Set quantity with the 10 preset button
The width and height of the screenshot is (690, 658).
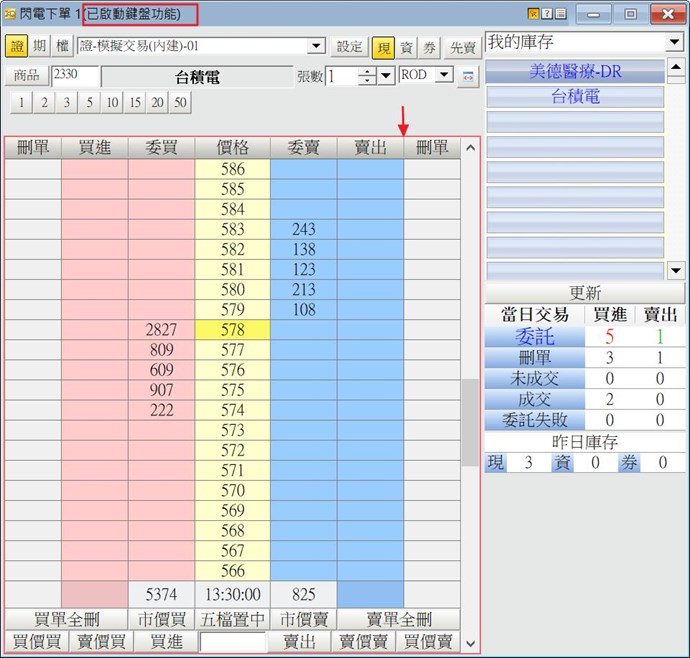[112, 103]
